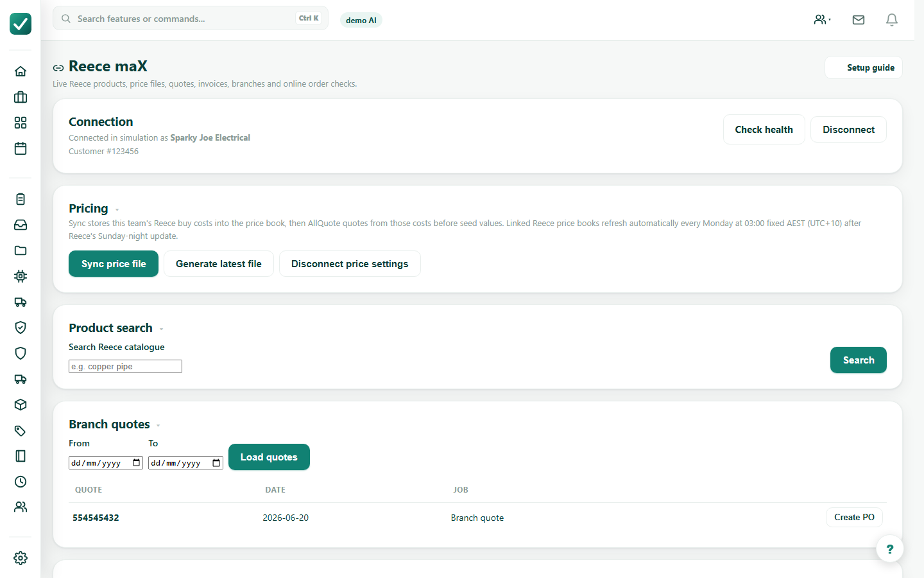Viewport: 924px width, 578px height.
Task: Click the Check health button
Action: pyautogui.click(x=764, y=130)
